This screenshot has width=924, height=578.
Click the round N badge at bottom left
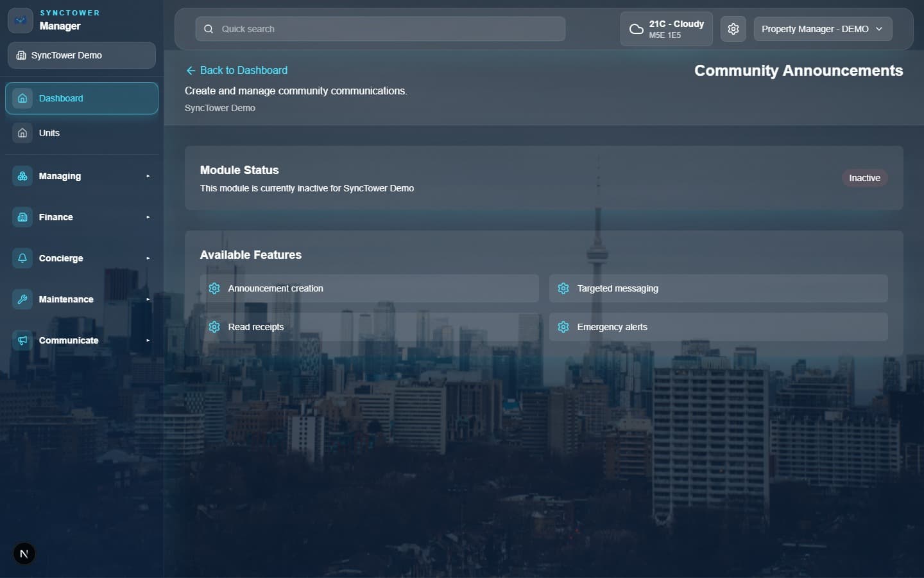24,554
